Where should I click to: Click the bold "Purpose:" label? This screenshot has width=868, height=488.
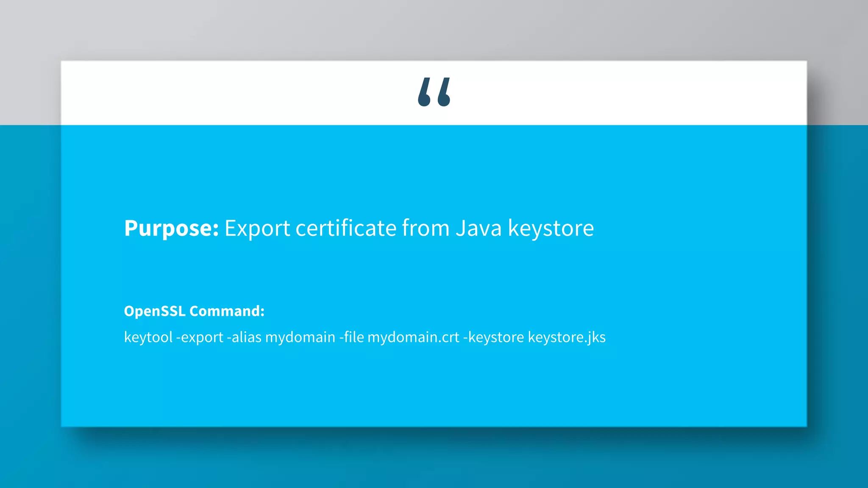click(x=171, y=228)
